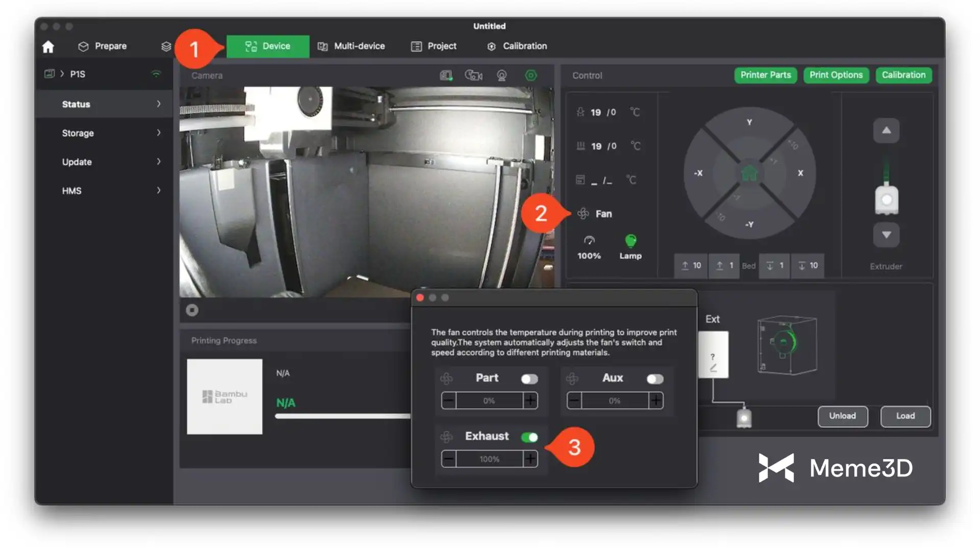Turn off the Exhaust fan toggle
Screen dimensions: 980x551
pos(529,437)
